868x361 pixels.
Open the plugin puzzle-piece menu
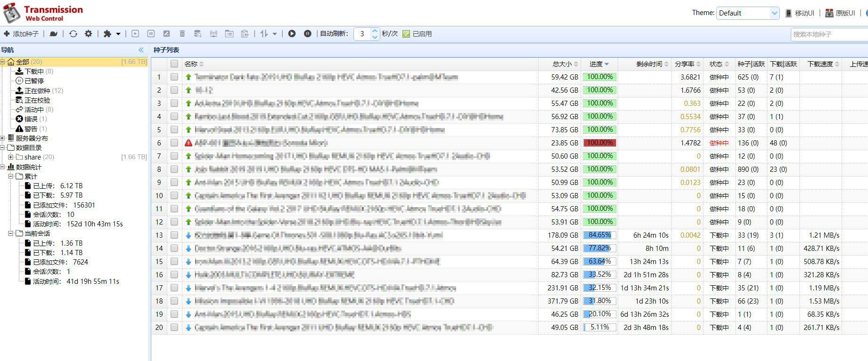(111, 34)
